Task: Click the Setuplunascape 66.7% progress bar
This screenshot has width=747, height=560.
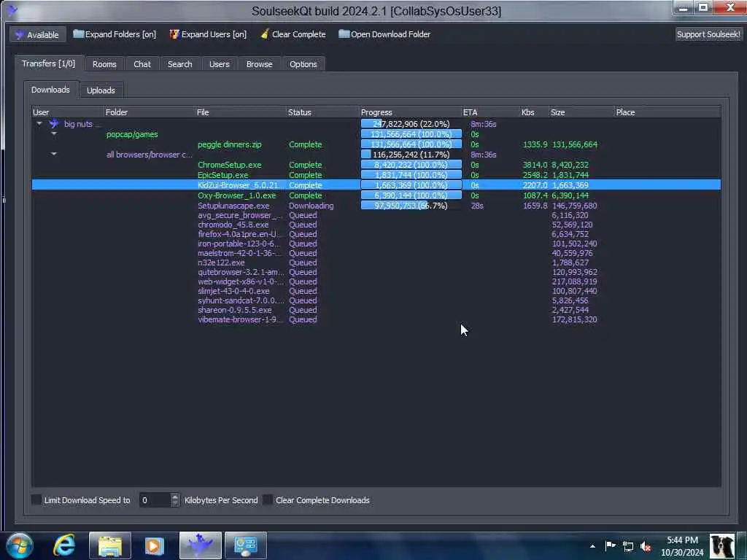Action: [411, 206]
